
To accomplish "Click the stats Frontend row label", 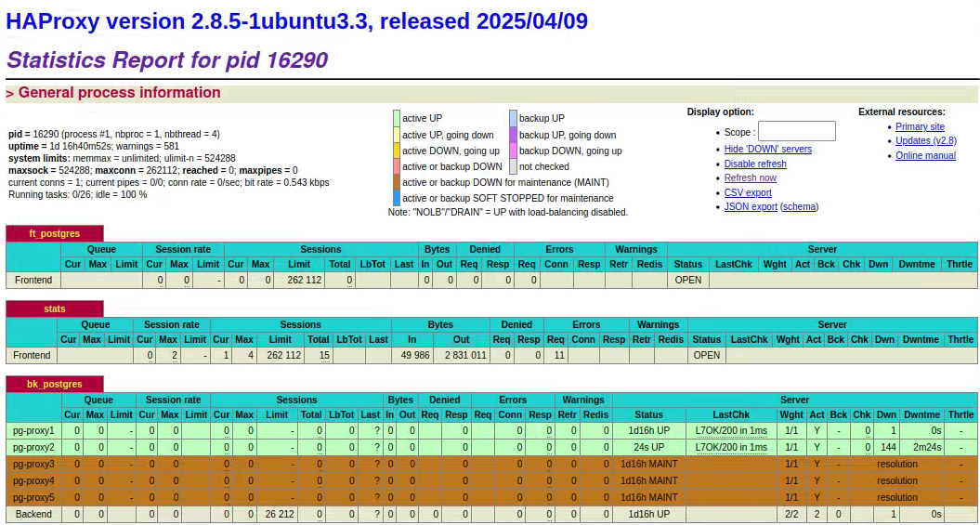I will pos(32,355).
